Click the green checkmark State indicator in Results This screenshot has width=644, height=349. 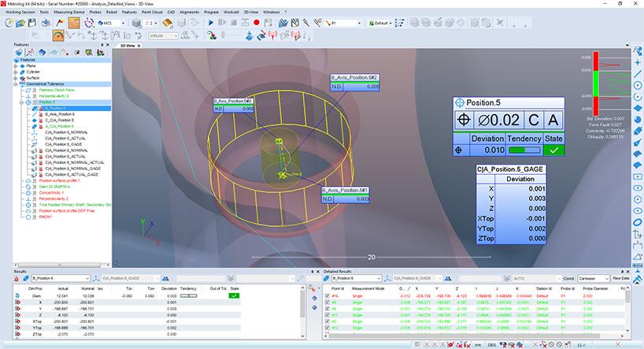tap(233, 295)
